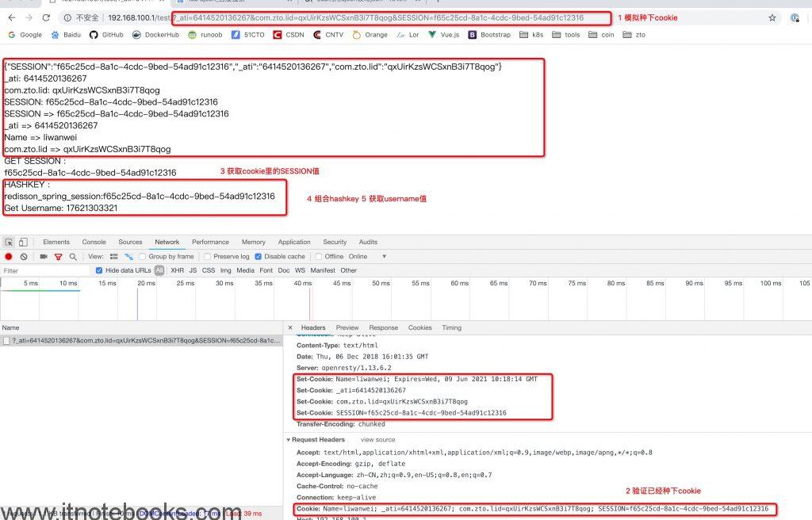This screenshot has height=520, width=812.
Task: Open the k8s bookmarks folder
Action: 531,35
